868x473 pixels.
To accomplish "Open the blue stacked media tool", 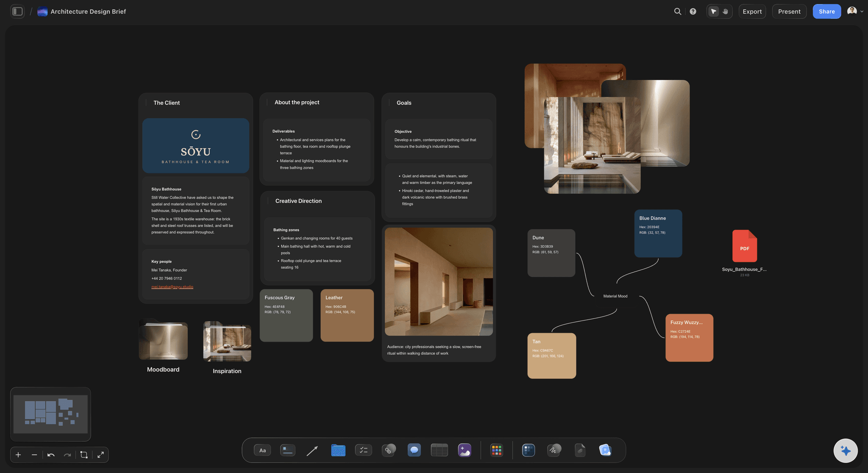I will pos(605,450).
